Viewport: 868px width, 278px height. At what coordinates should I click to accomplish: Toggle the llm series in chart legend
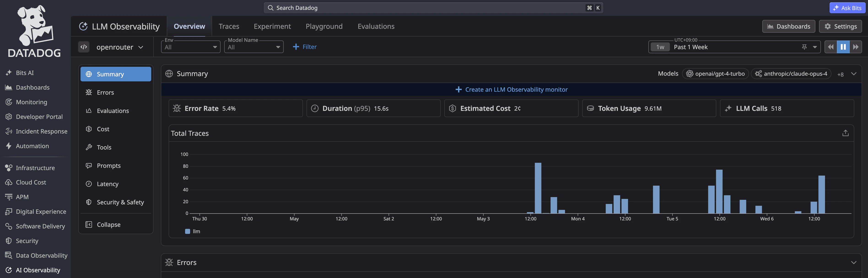pos(193,232)
